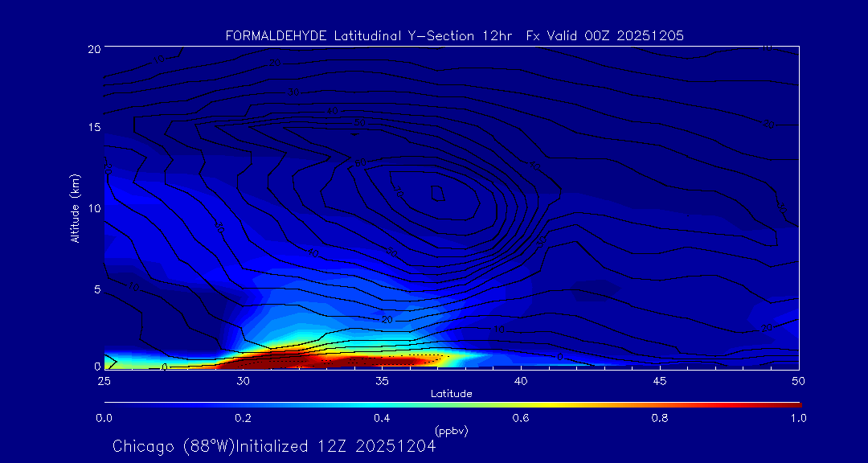Click the color scale value 0.2
Image resolution: width=868 pixels, height=463 pixels.
click(243, 418)
